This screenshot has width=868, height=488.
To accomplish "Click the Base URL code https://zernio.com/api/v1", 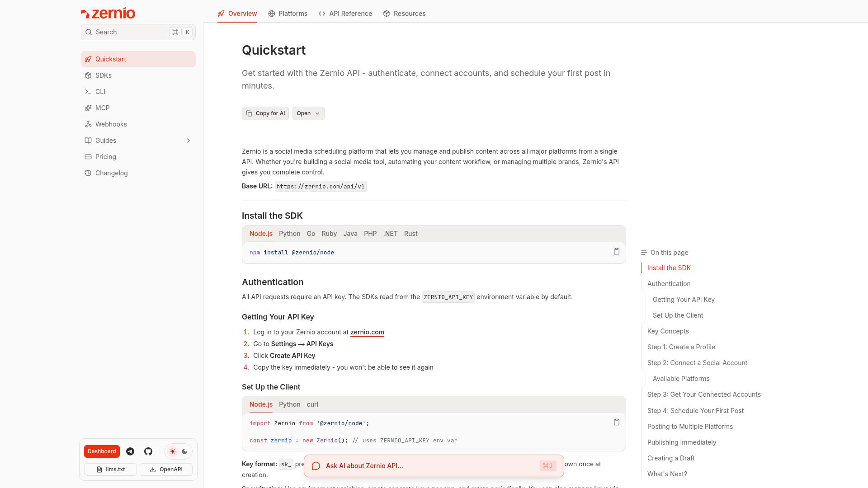I will pyautogui.click(x=321, y=187).
